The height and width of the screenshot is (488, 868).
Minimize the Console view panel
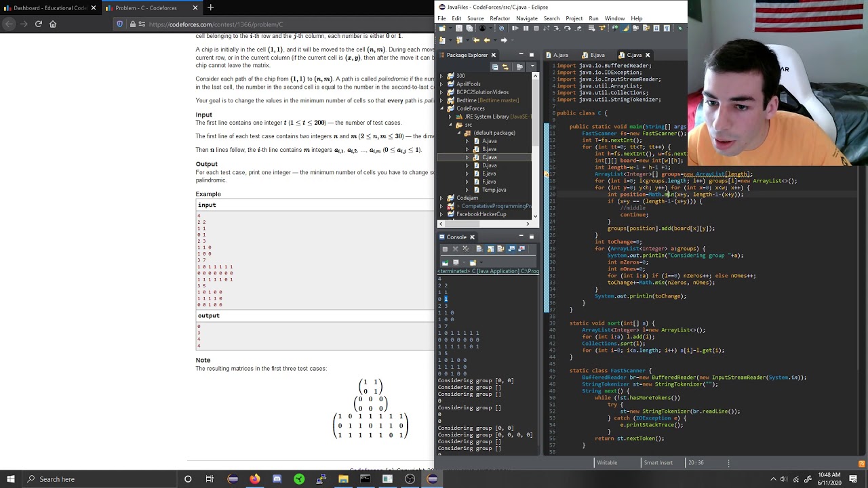521,236
